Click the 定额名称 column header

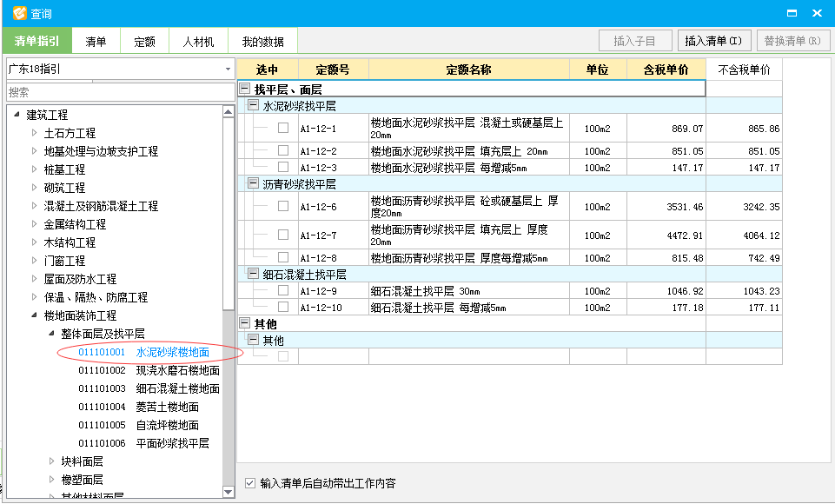click(469, 70)
